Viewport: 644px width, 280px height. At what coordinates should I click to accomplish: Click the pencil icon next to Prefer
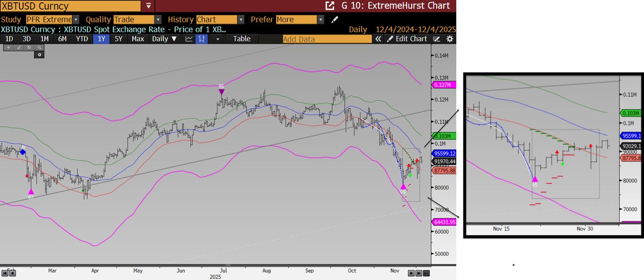[335, 19]
